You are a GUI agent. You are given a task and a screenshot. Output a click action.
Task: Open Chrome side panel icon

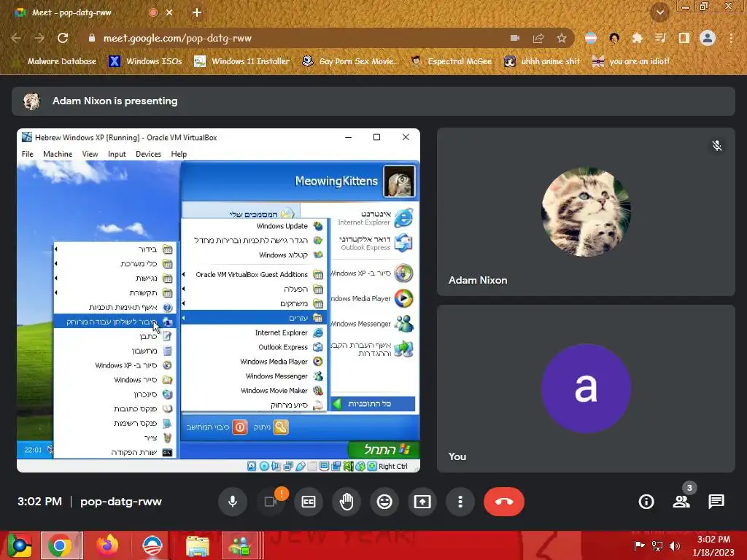[684, 38]
